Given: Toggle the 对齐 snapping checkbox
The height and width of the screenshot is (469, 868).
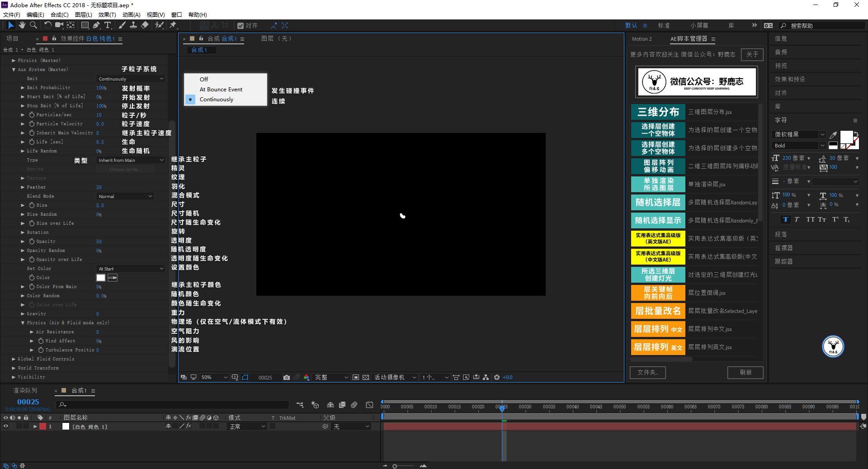Looking at the screenshot, I should [x=241, y=26].
